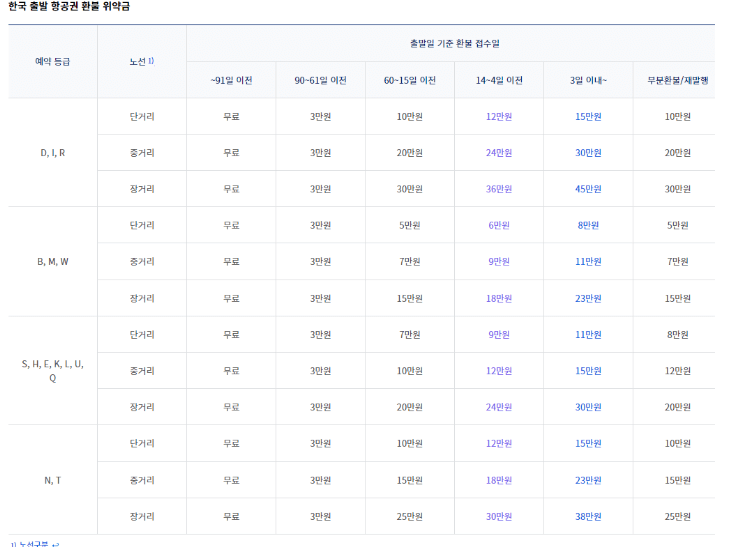Click 3만원 in N, T 장거리 row

(x=320, y=517)
